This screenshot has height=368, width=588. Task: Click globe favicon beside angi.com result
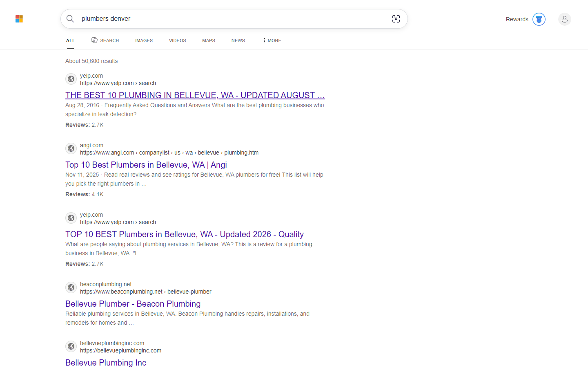(x=71, y=148)
